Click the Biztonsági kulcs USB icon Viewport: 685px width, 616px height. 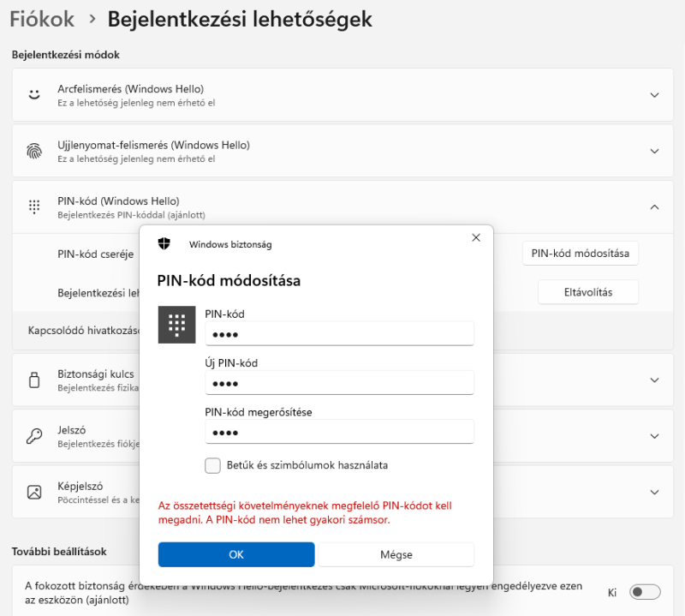[x=34, y=380]
